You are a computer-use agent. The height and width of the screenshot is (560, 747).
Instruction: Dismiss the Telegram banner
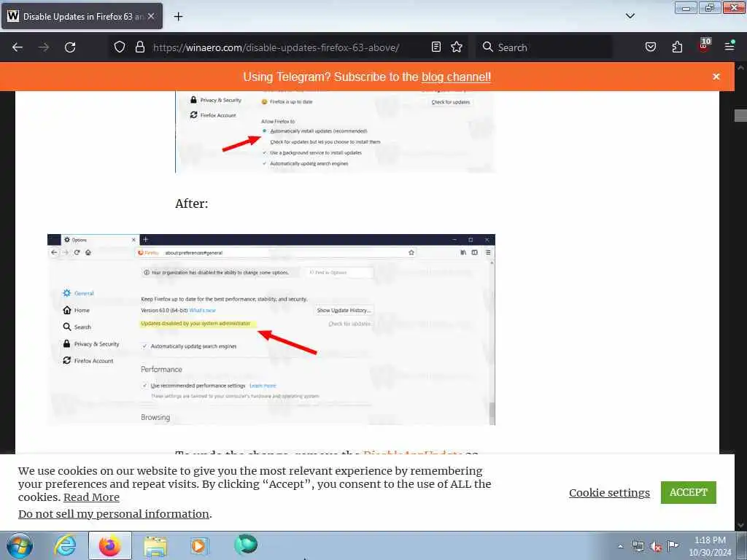pyautogui.click(x=716, y=76)
